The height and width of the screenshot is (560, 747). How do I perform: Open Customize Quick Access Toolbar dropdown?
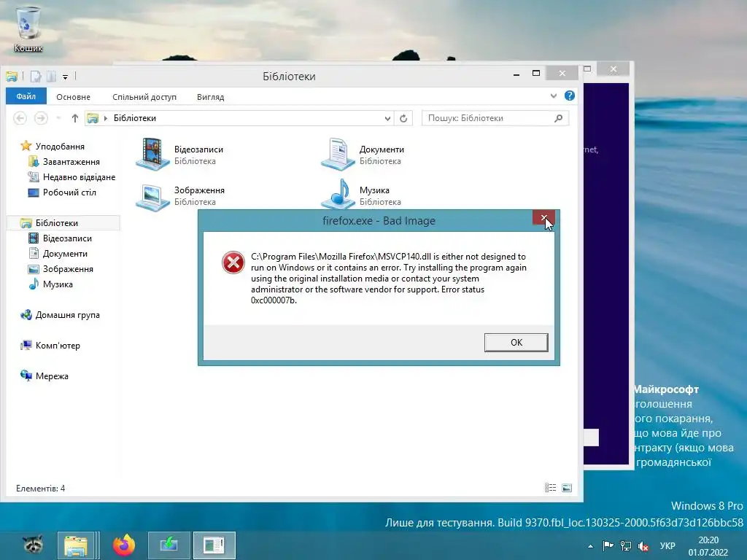[x=65, y=77]
